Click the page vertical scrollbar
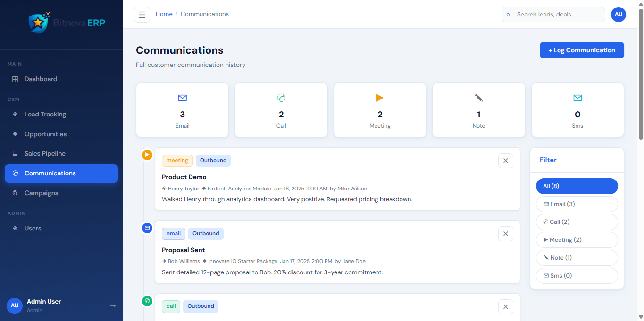 [x=640, y=75]
